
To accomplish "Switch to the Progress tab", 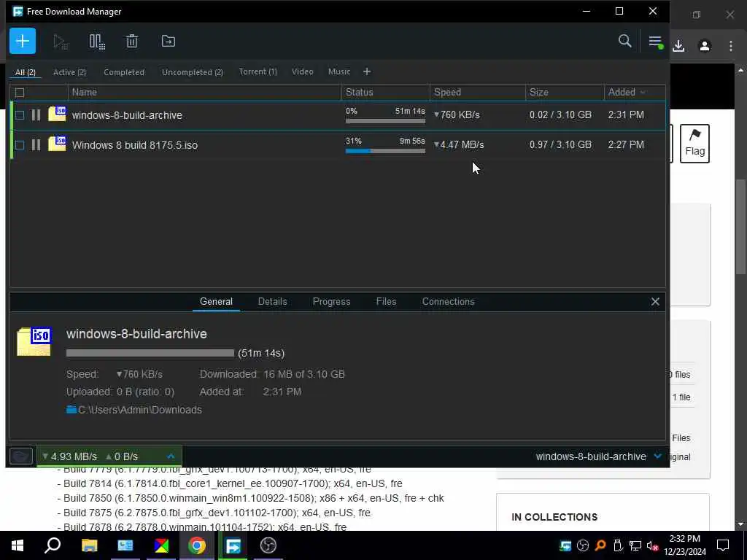I will 332,301.
